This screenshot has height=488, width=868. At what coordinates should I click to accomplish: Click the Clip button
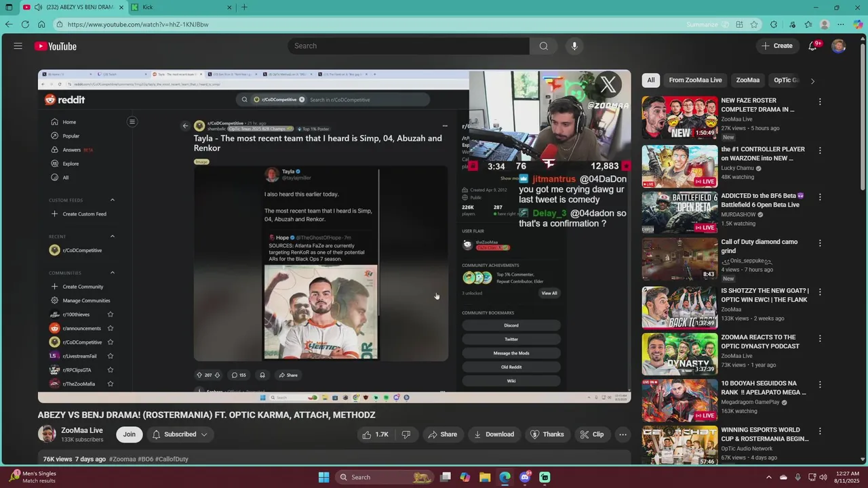[x=591, y=434]
